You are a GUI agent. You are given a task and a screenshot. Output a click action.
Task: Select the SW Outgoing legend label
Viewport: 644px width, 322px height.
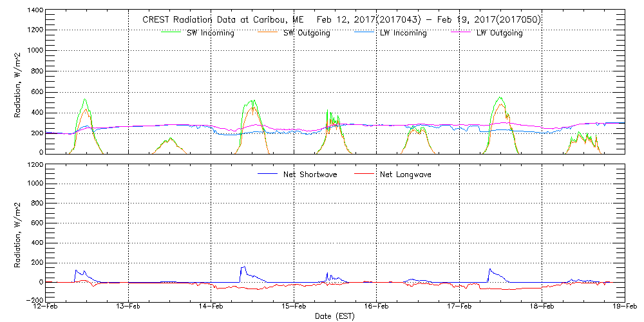(307, 33)
